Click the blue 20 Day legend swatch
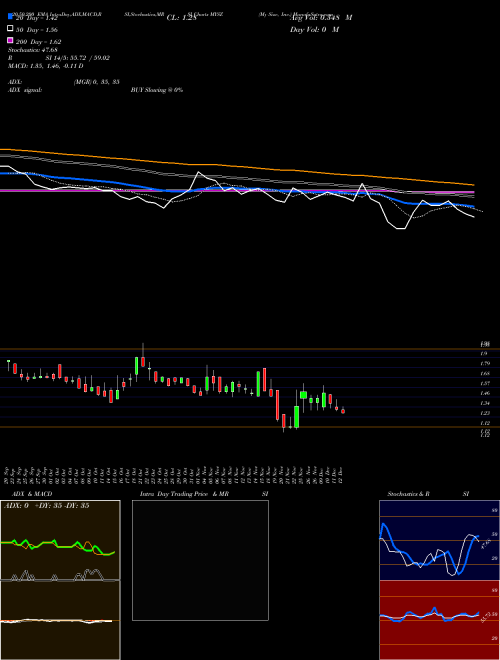Screen dimensions: 500x660 (10, 16)
